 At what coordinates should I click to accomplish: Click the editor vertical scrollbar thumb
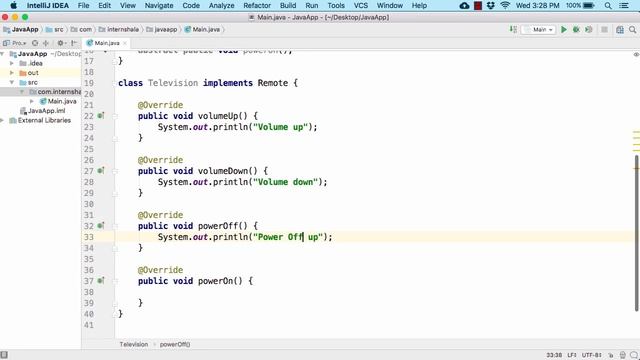(x=636, y=233)
